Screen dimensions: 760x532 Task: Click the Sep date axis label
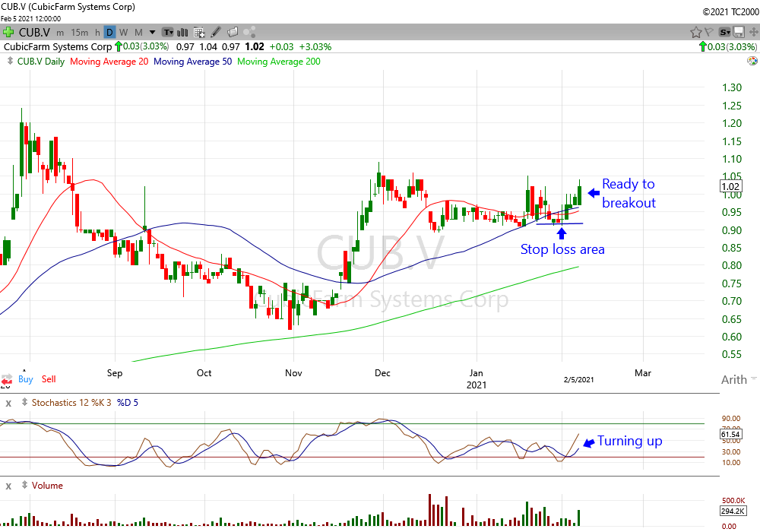pyautogui.click(x=115, y=373)
